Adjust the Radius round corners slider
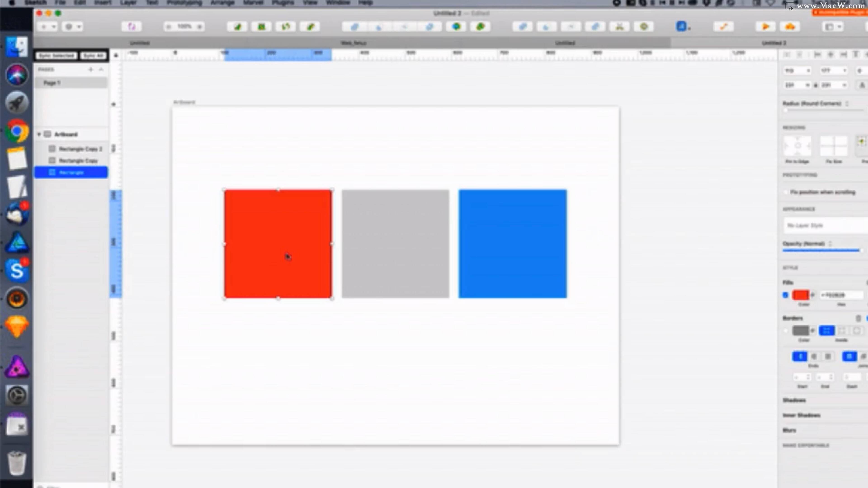Screen dimensions: 868x488 point(823,110)
